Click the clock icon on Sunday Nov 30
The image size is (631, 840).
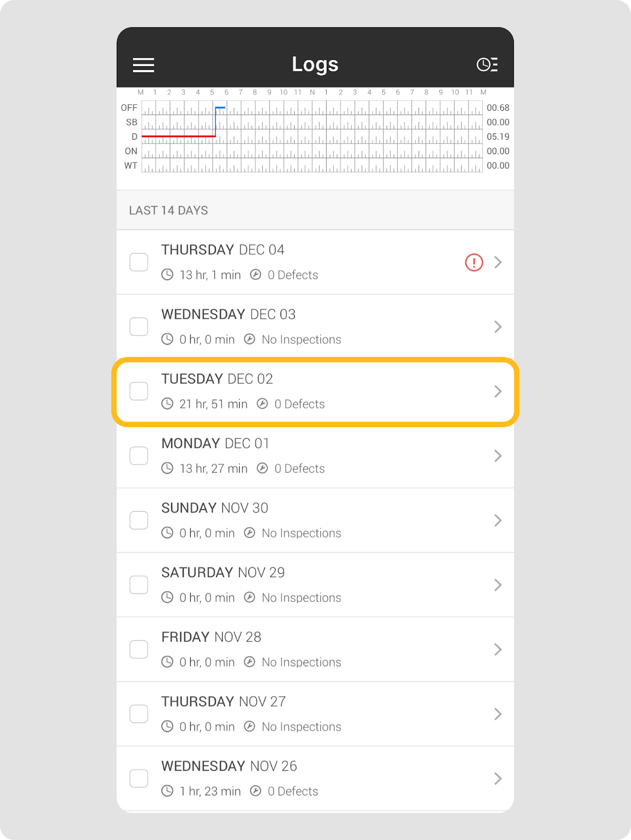(x=167, y=533)
